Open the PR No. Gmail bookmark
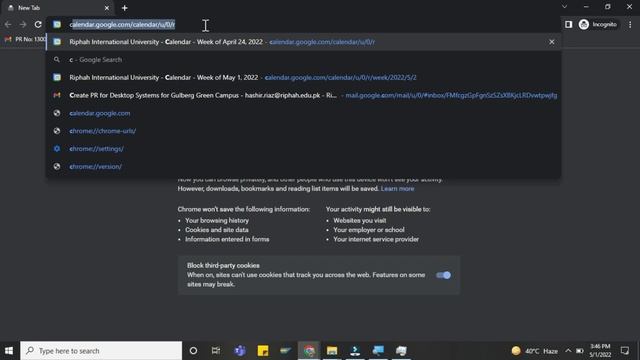 click(x=25, y=39)
